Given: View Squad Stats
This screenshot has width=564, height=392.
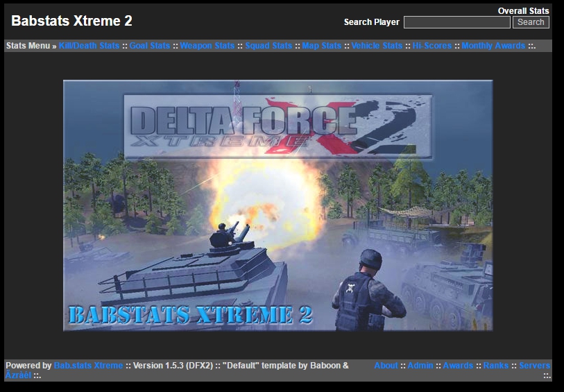Looking at the screenshot, I should 268,46.
